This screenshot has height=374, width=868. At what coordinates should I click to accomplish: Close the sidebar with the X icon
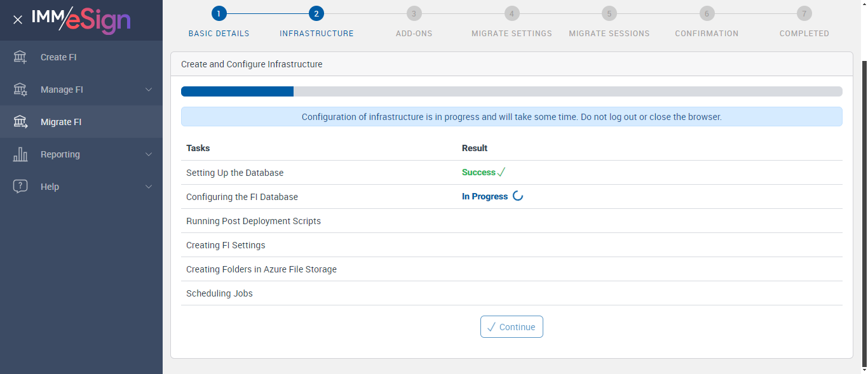18,20
